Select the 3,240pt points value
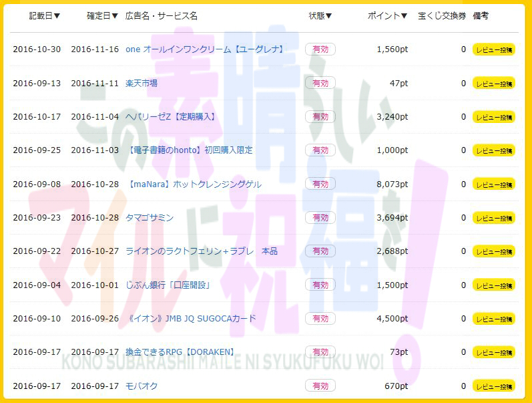This screenshot has width=532, height=403. [392, 117]
